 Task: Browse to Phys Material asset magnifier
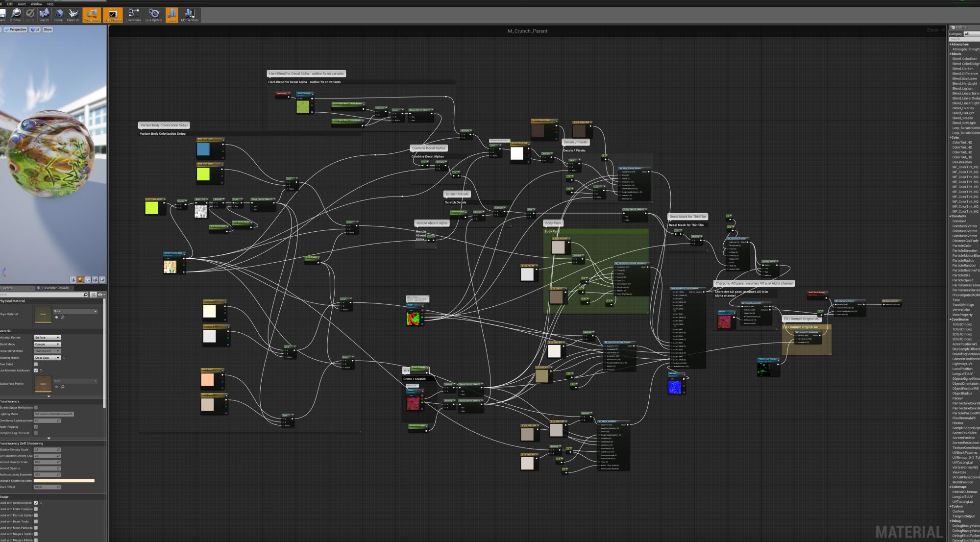coord(63,317)
